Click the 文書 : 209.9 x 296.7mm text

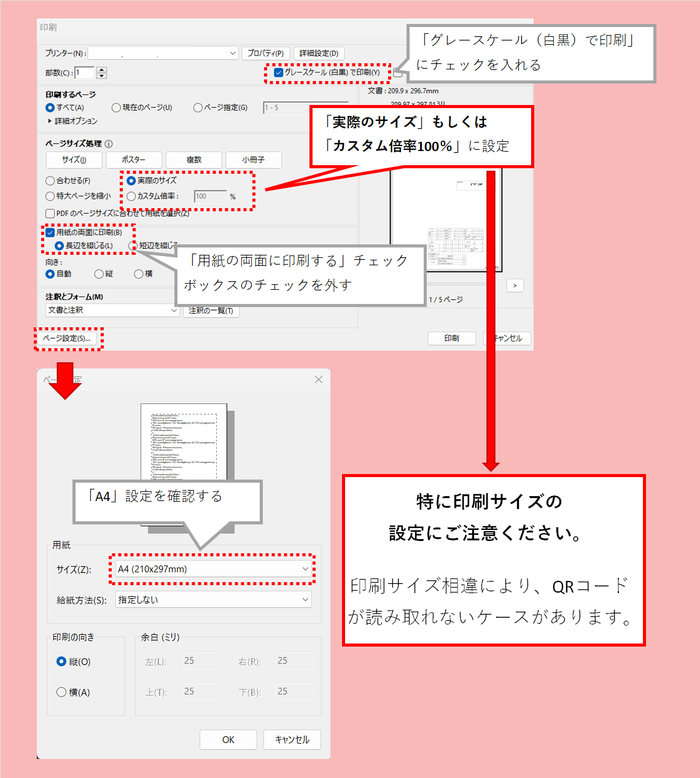tap(403, 91)
